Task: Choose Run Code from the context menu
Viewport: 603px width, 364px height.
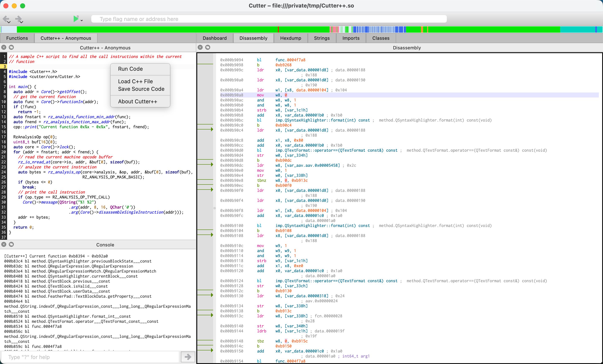Action: [x=140, y=69]
